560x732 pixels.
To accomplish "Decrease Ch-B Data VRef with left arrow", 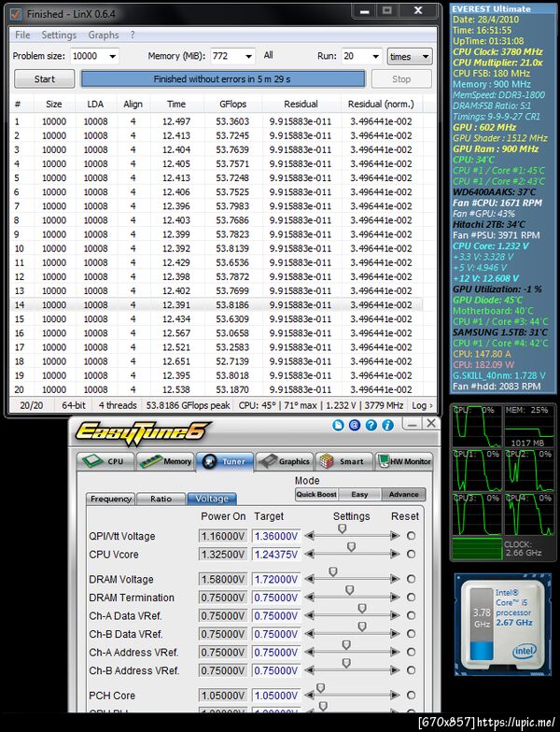I will (310, 633).
